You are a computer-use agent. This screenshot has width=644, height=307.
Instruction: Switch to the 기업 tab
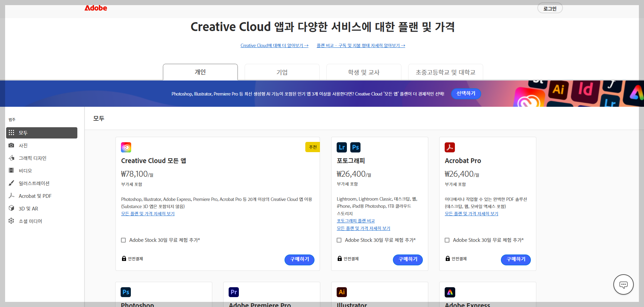click(x=282, y=72)
